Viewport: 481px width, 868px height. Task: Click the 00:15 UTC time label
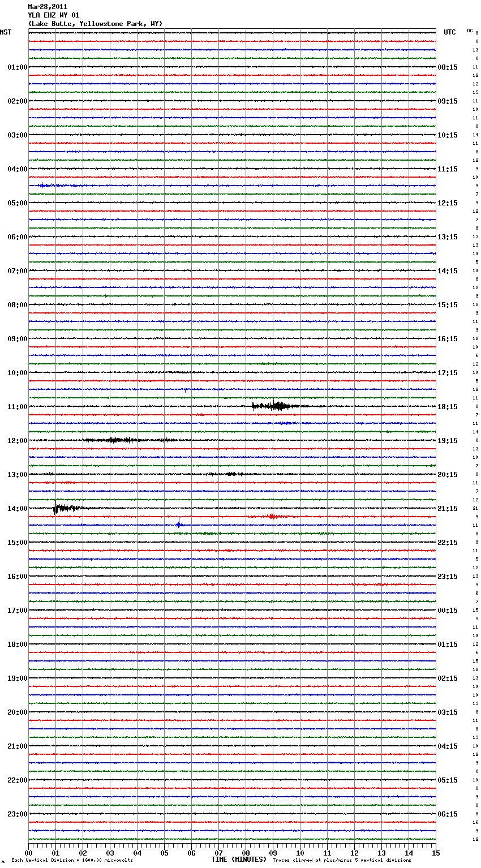click(448, 611)
